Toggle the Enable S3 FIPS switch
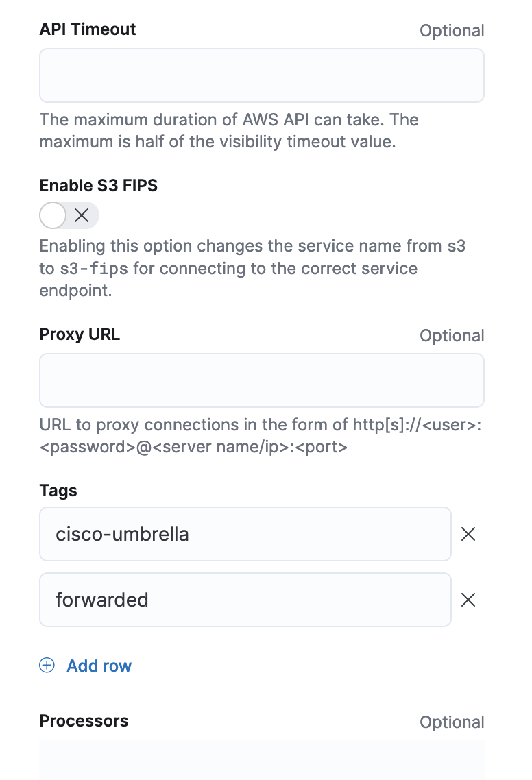Image resolution: width=532 pixels, height=780 pixels. click(x=69, y=215)
